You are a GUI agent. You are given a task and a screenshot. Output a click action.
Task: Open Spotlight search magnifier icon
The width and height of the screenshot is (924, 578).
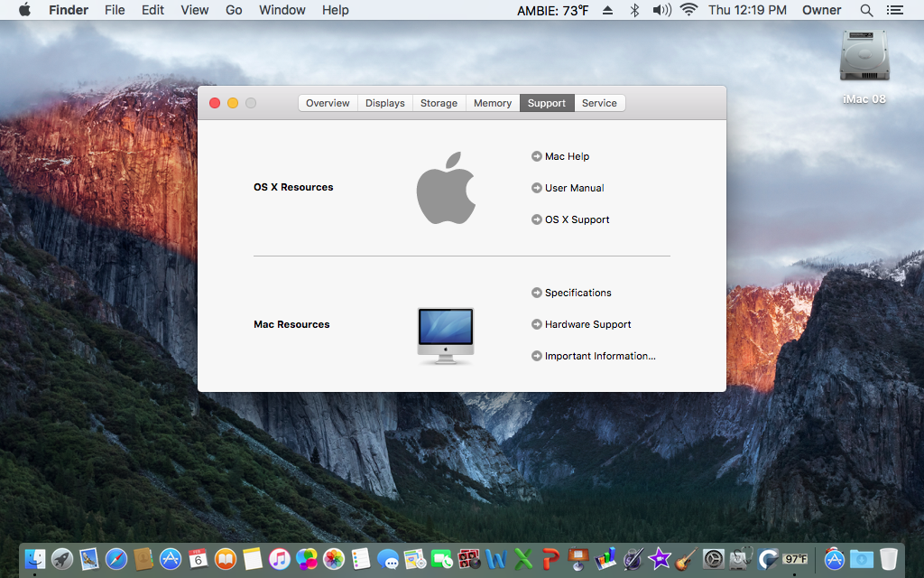point(866,10)
